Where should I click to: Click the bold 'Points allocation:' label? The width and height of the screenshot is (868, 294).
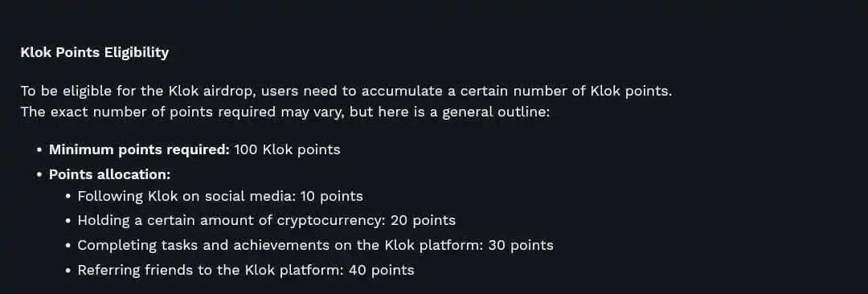click(x=109, y=174)
